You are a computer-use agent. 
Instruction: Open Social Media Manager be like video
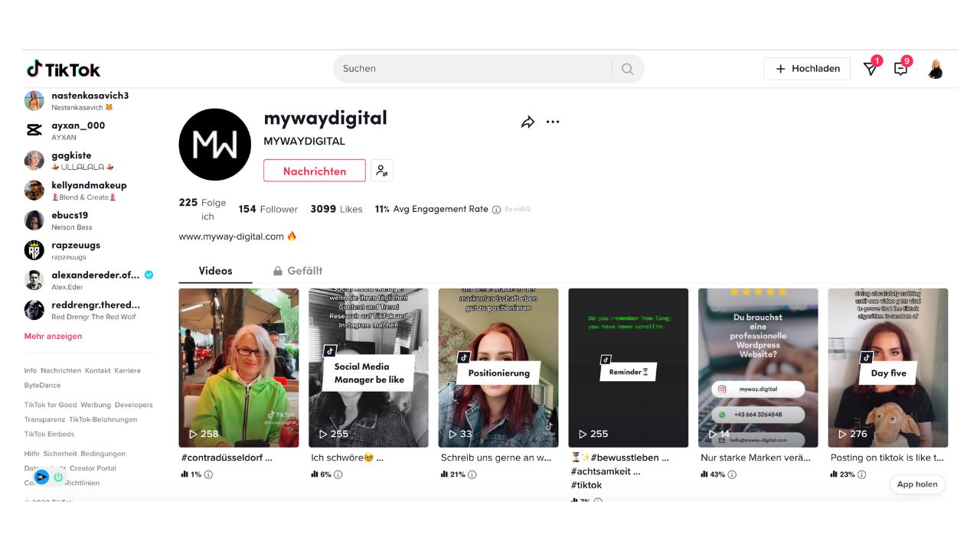pos(368,368)
